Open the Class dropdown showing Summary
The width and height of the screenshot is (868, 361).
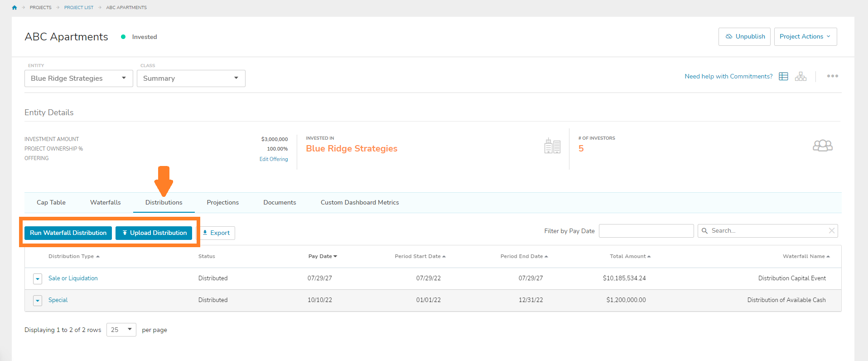point(191,78)
